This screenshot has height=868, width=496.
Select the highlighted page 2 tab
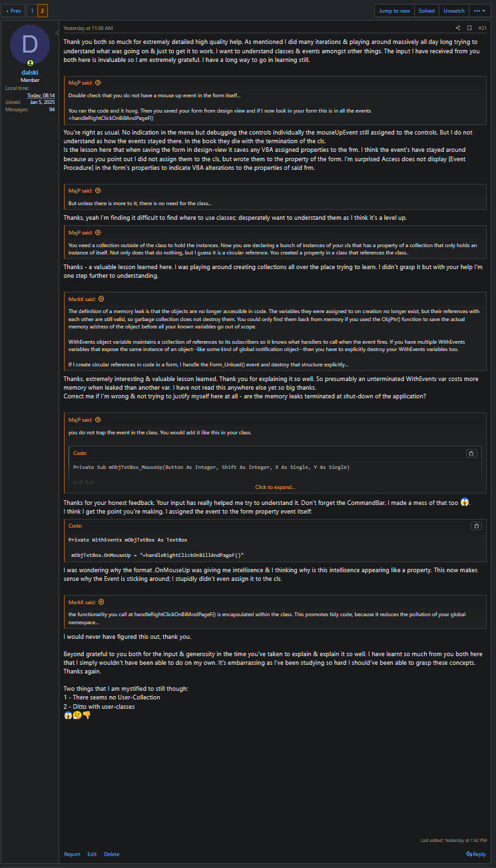42,11
